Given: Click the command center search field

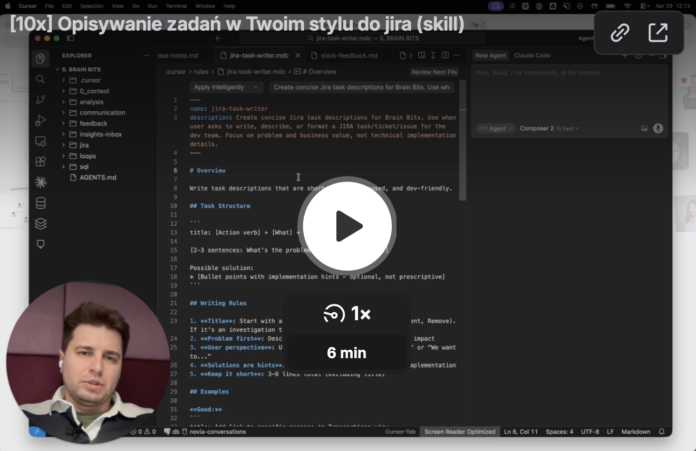Looking at the screenshot, I should 363,38.
